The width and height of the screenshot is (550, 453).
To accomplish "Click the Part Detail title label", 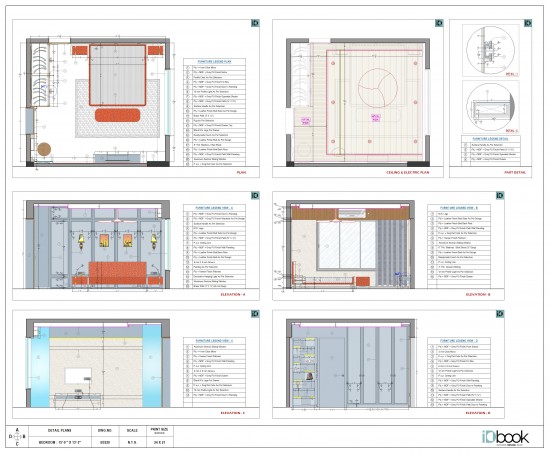I will click(515, 172).
